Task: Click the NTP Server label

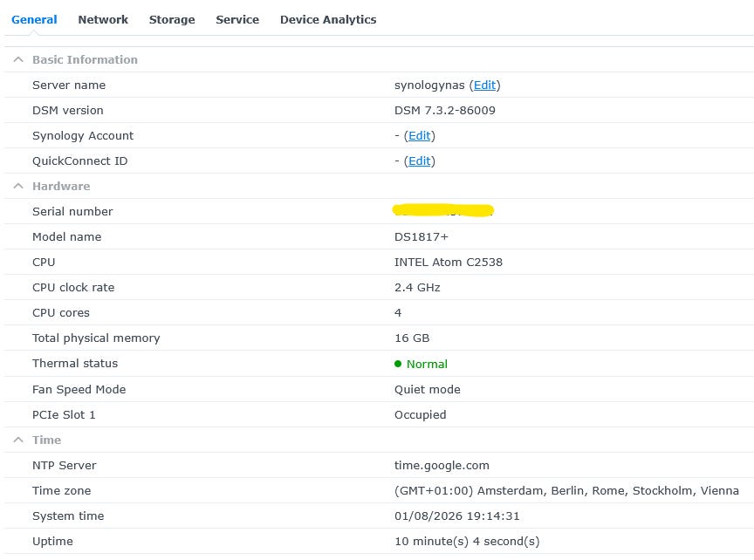Action: [x=65, y=465]
